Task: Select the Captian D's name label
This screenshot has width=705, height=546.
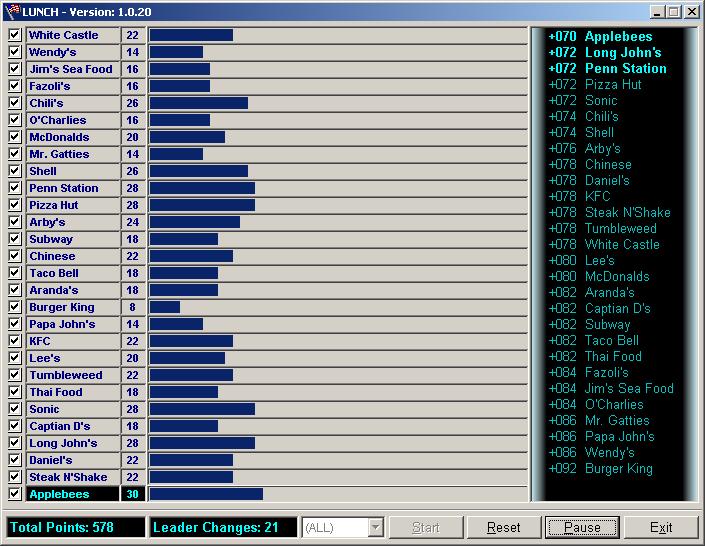Action: pyautogui.click(x=73, y=426)
